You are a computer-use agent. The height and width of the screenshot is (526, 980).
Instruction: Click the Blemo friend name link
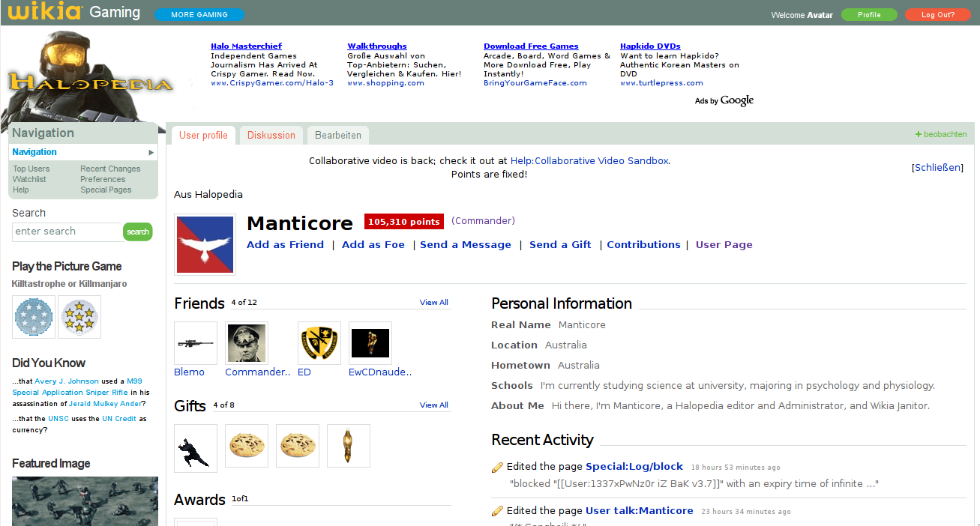(x=189, y=372)
